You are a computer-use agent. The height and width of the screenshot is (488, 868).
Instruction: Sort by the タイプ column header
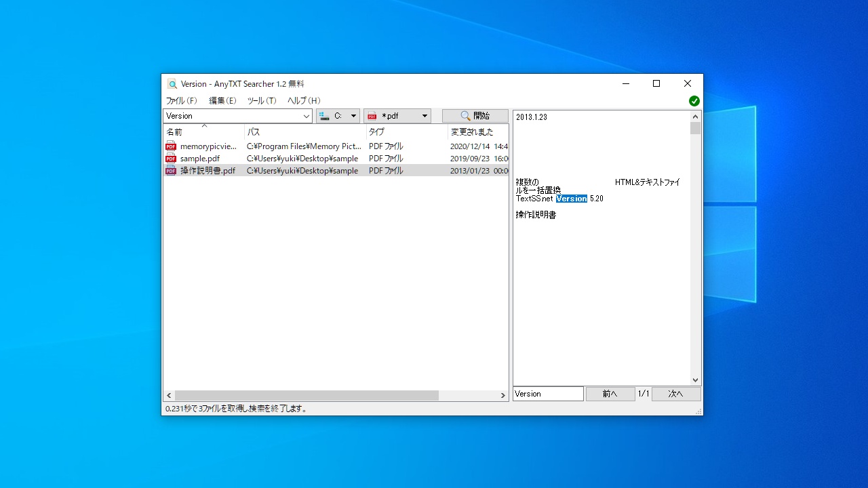tap(407, 132)
